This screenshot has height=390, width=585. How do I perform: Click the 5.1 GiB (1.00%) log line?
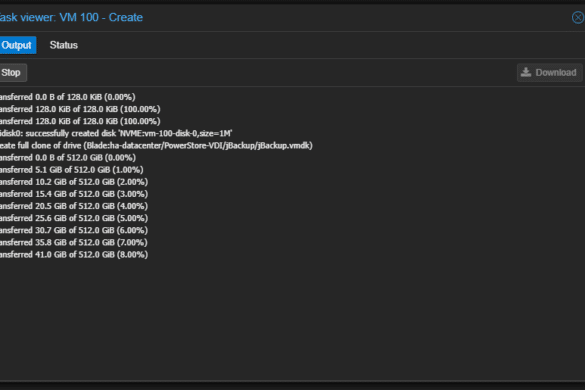72,170
